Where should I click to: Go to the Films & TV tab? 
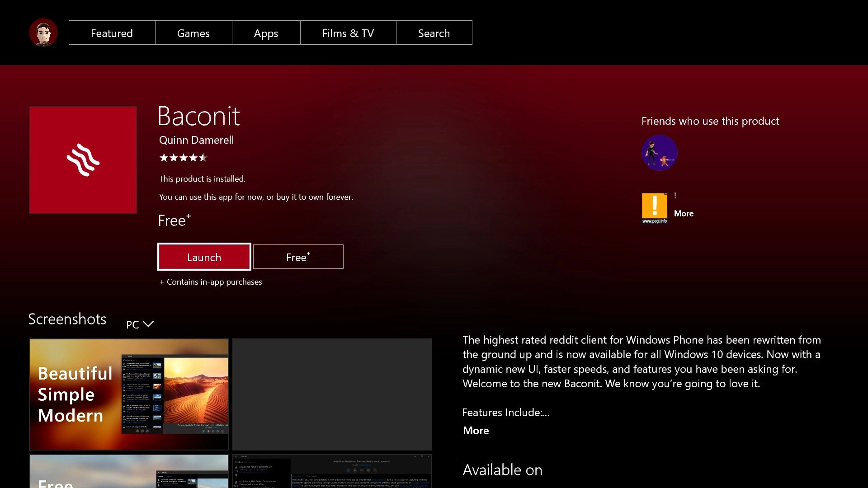coord(348,33)
